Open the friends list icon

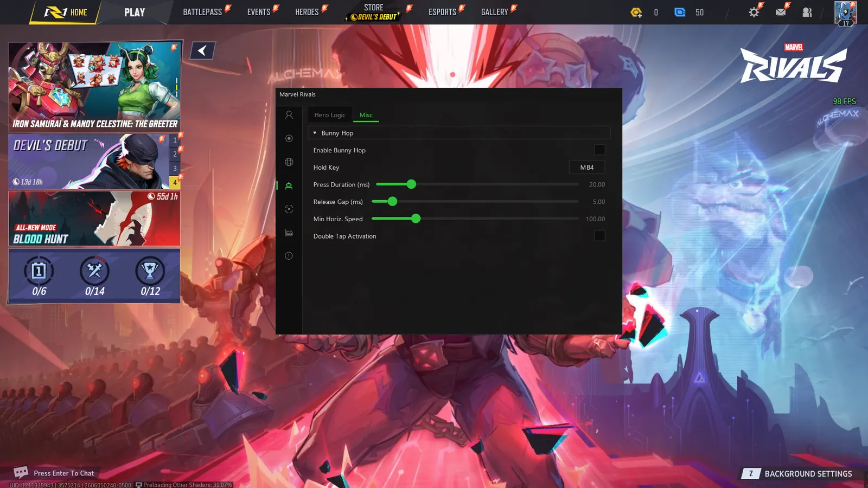point(807,12)
